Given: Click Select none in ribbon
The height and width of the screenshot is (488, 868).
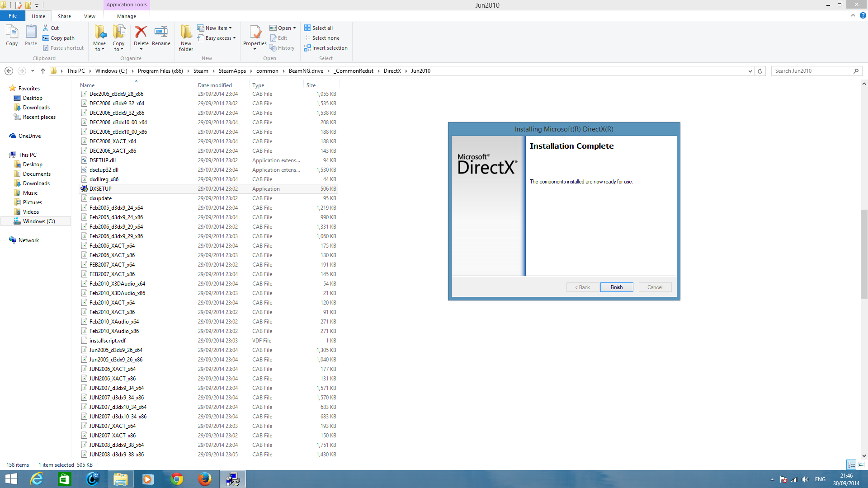Looking at the screenshot, I should [321, 38].
